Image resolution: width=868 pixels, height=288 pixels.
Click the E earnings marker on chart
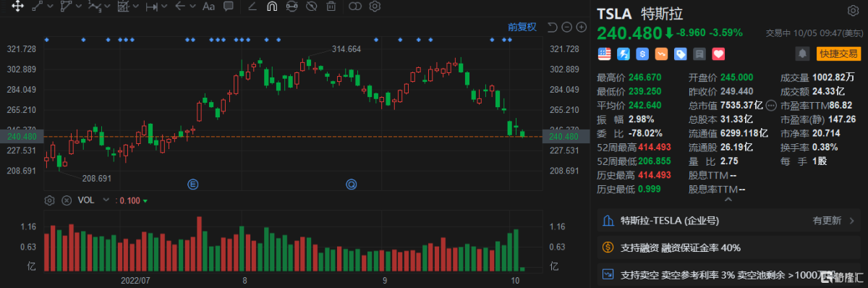point(192,184)
